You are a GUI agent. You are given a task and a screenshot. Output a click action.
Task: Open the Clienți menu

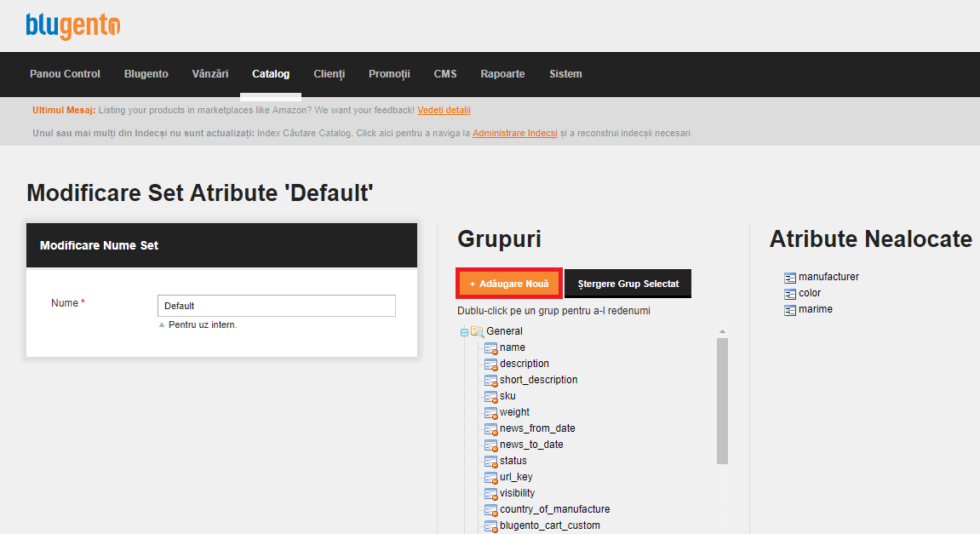(330, 74)
